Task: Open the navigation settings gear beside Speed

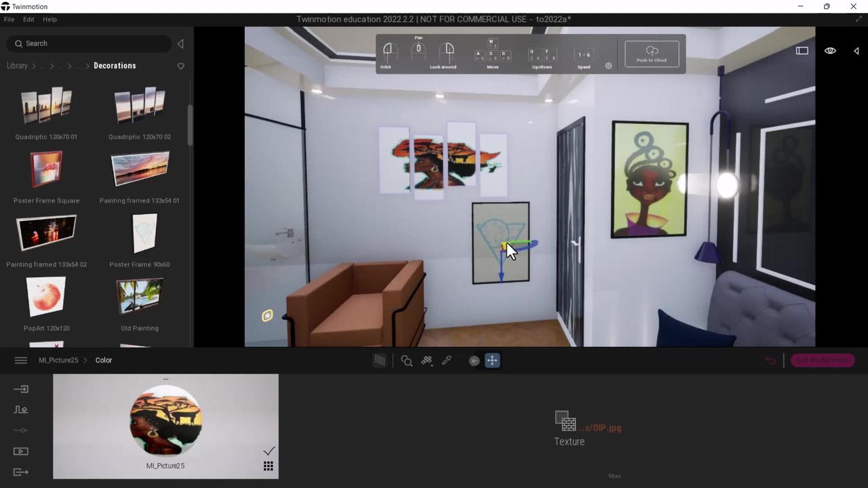Action: click(608, 66)
